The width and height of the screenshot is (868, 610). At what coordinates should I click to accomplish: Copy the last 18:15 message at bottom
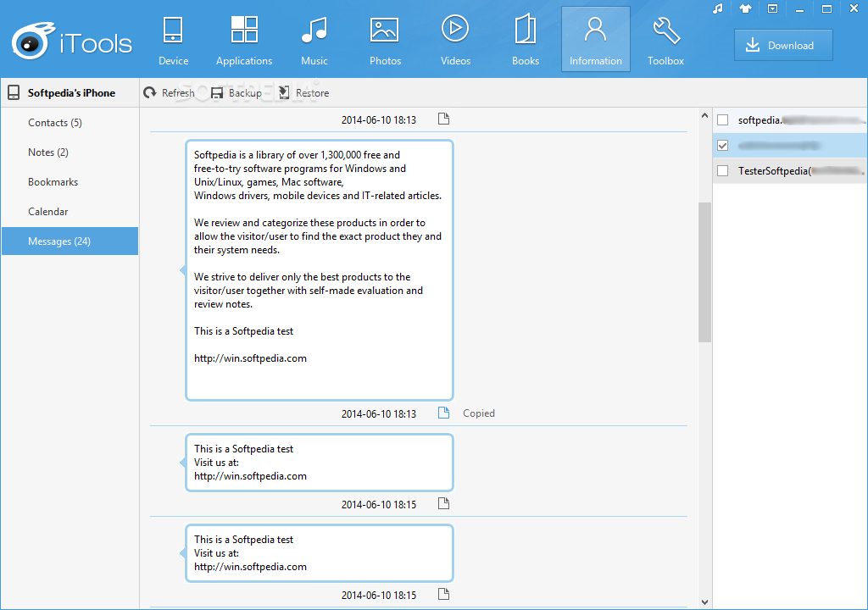point(443,595)
